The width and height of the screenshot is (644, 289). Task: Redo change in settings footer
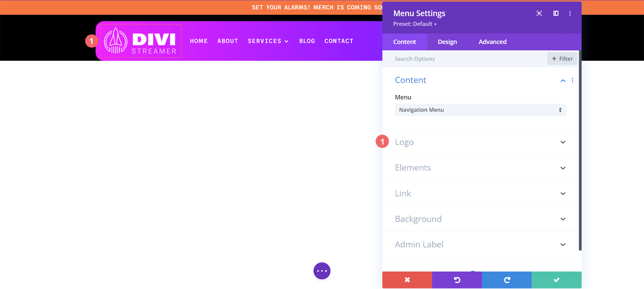pyautogui.click(x=507, y=280)
